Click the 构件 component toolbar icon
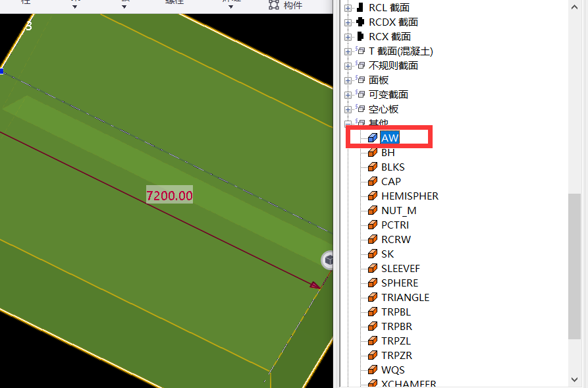The width and height of the screenshot is (588, 388). click(x=274, y=5)
